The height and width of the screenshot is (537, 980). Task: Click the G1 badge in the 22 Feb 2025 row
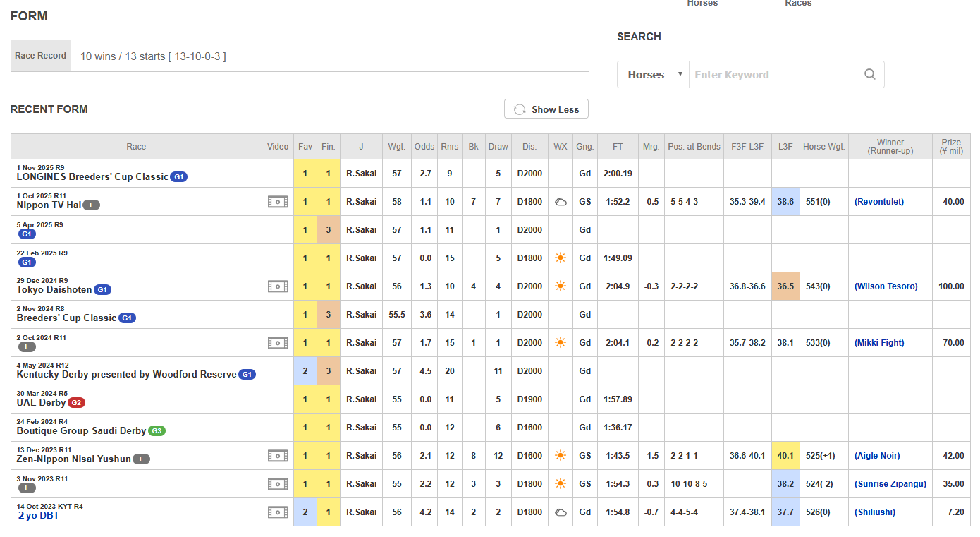pos(27,262)
